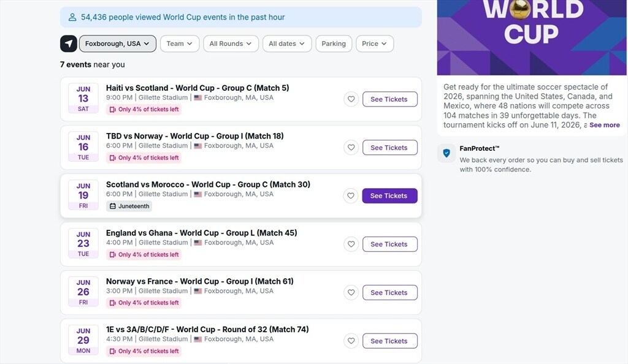This screenshot has height=364, width=628.
Task: Expand the All dates filter
Action: click(x=287, y=44)
